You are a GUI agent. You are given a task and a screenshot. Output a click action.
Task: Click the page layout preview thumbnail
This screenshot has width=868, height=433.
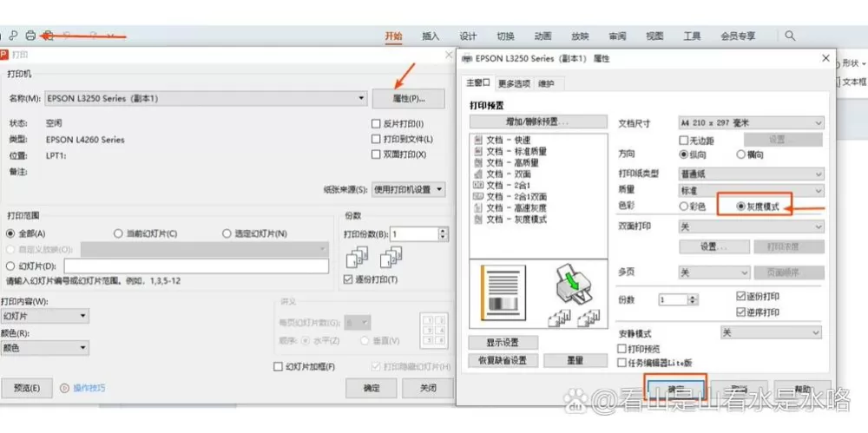[x=503, y=293]
